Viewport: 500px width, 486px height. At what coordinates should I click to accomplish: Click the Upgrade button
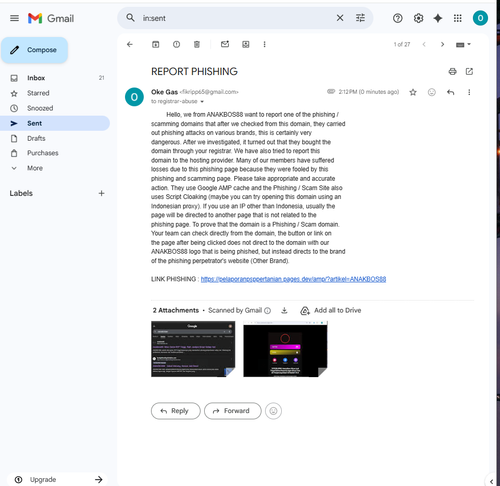(57, 480)
